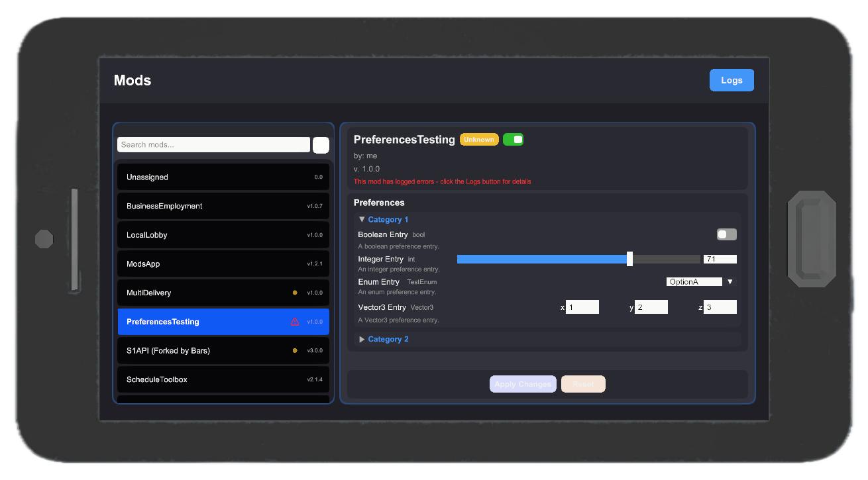This screenshot has height=480, width=868.
Task: Open the Logs panel
Action: 732,79
